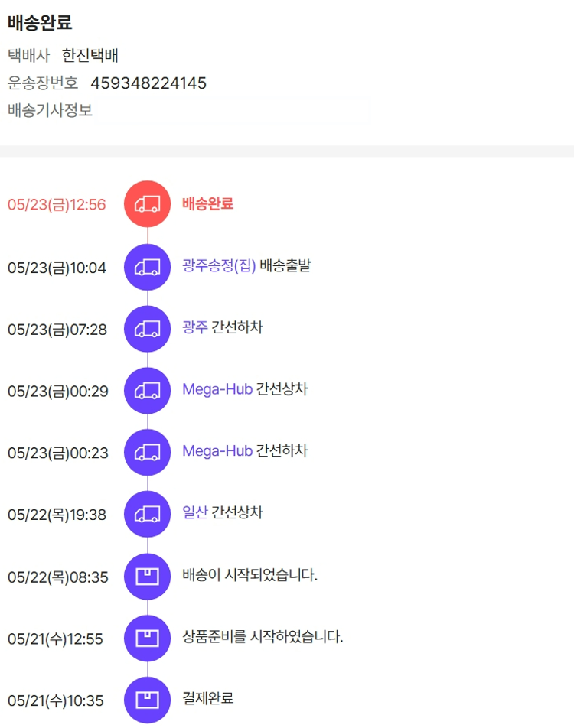Viewport: 574px width, 728px height.
Task: Click the truck icon beside Mega-Hub 간선하차
Action: coord(147,453)
